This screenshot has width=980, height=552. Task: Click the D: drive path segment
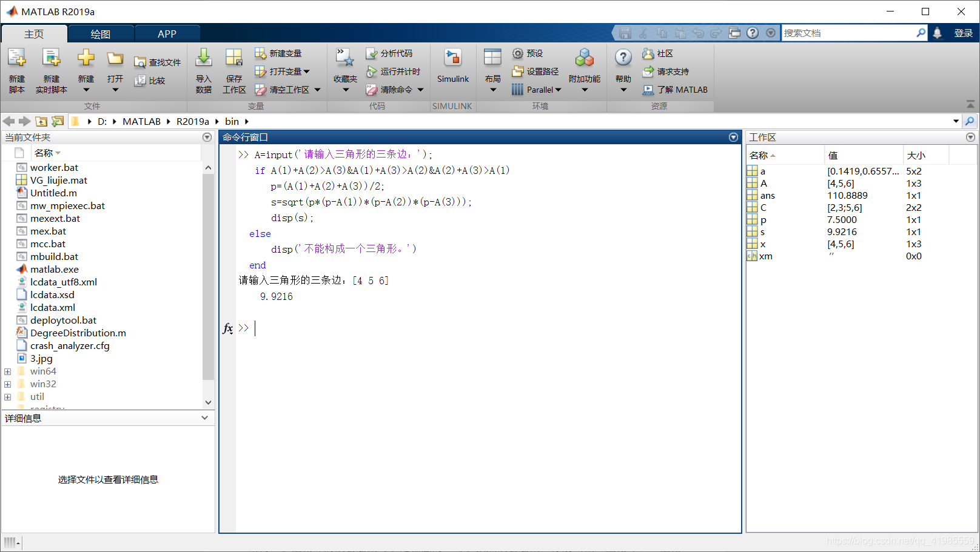pyautogui.click(x=102, y=121)
